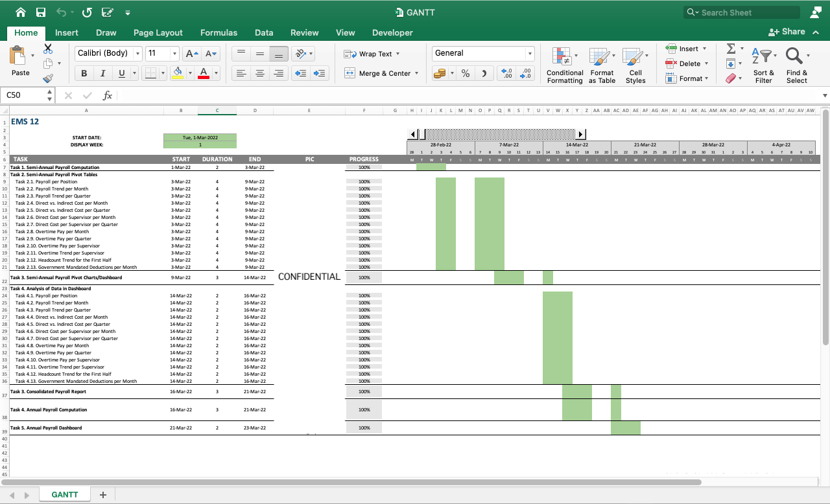Click the Fill down icon
Viewport: 830px width, 504px height.
click(731, 63)
